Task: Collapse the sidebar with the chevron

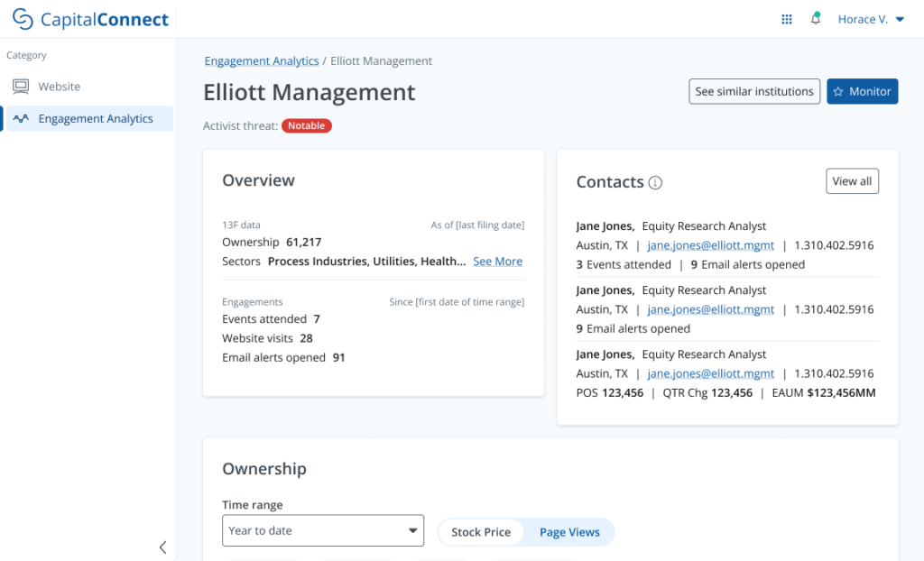Action: coord(162,547)
